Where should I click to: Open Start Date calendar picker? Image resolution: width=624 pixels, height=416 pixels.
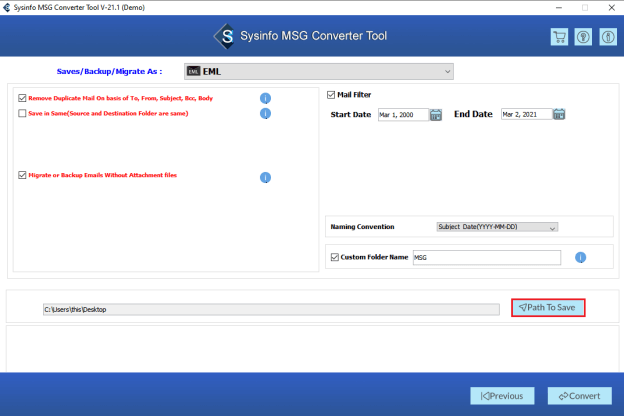pyautogui.click(x=436, y=115)
